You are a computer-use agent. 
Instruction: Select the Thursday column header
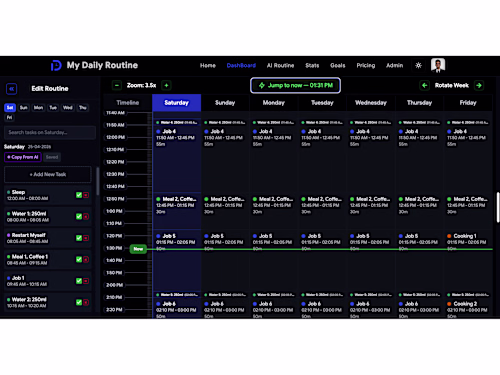(419, 103)
